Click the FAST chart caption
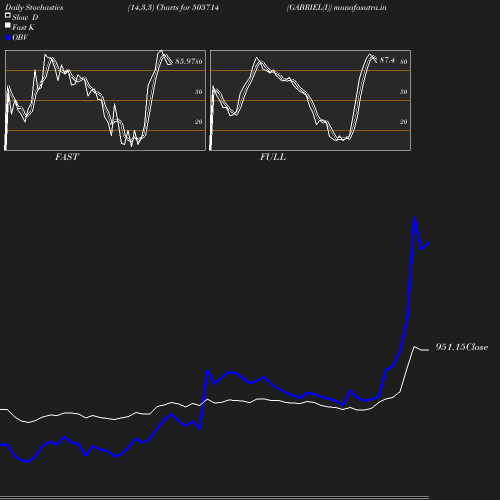Viewport: 500px width, 500px height. (x=67, y=157)
